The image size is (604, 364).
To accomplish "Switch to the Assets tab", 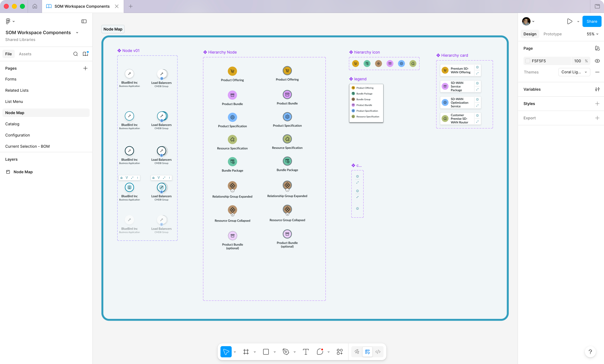I will point(25,54).
